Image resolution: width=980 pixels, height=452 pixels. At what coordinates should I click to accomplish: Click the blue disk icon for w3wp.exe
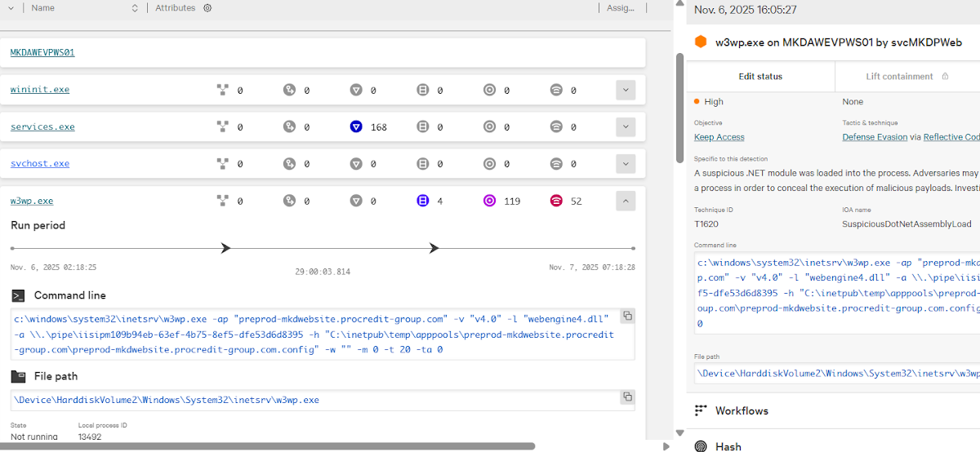pos(422,201)
